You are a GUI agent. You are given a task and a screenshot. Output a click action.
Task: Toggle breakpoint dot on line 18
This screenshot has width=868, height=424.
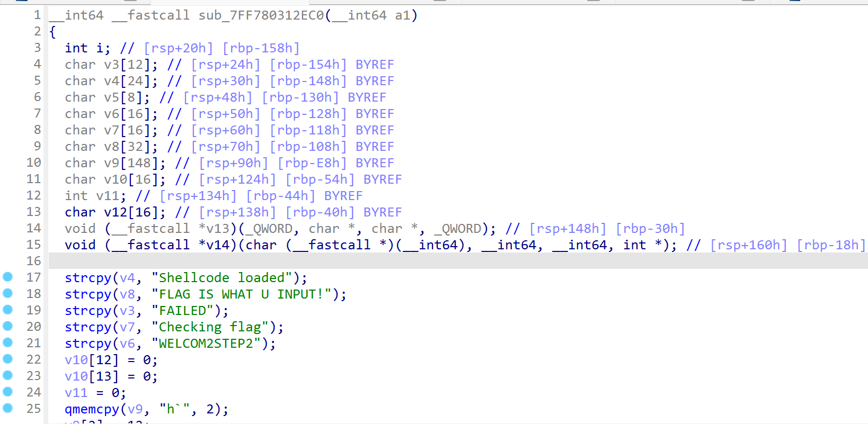tap(8, 293)
